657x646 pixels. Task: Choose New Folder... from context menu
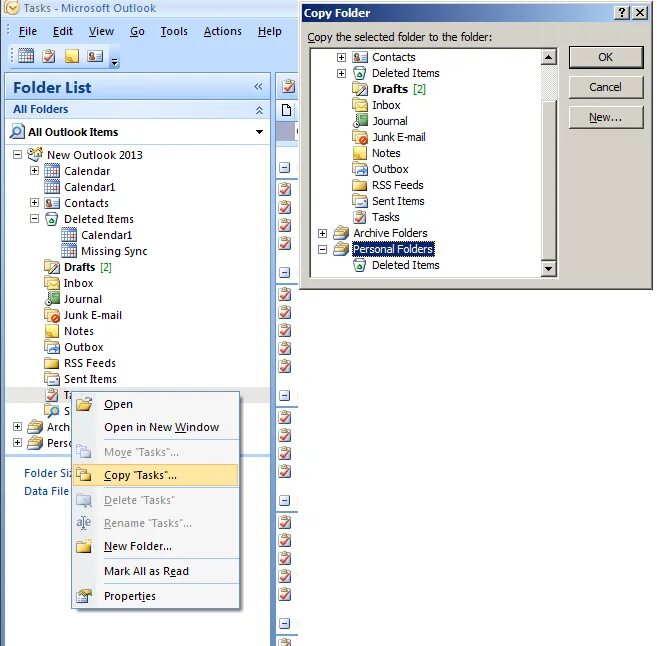(x=155, y=546)
